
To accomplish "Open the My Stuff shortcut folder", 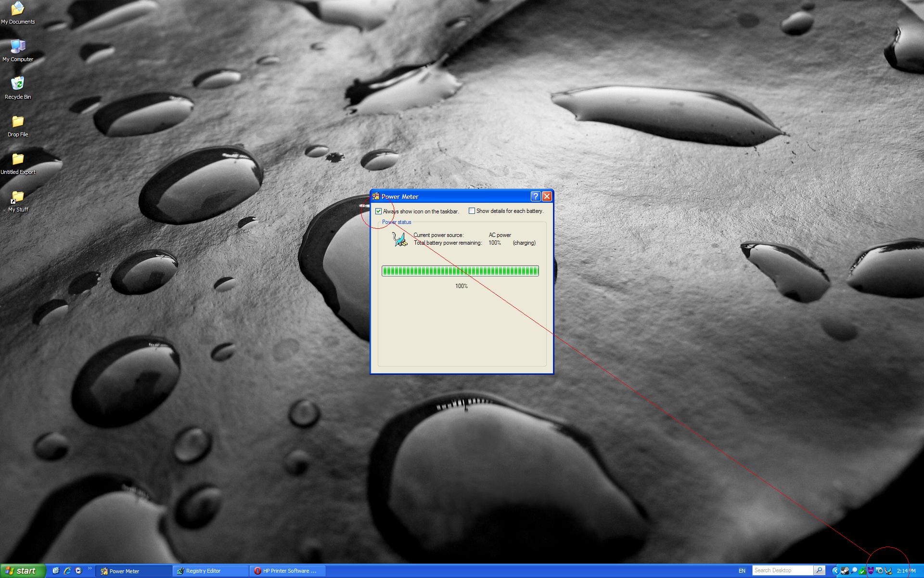I will pyautogui.click(x=18, y=201).
